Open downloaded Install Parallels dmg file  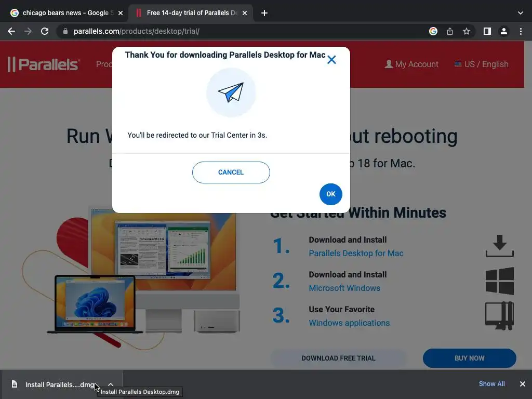(x=60, y=385)
